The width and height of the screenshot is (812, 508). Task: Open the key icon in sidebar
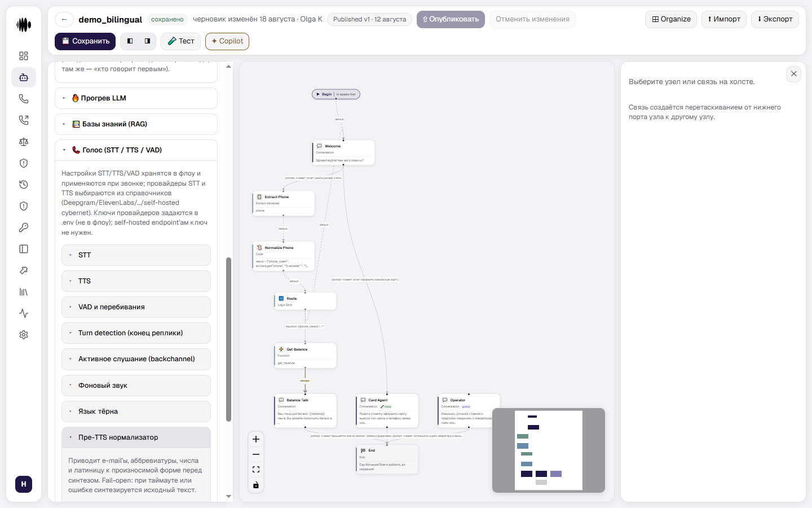click(24, 227)
